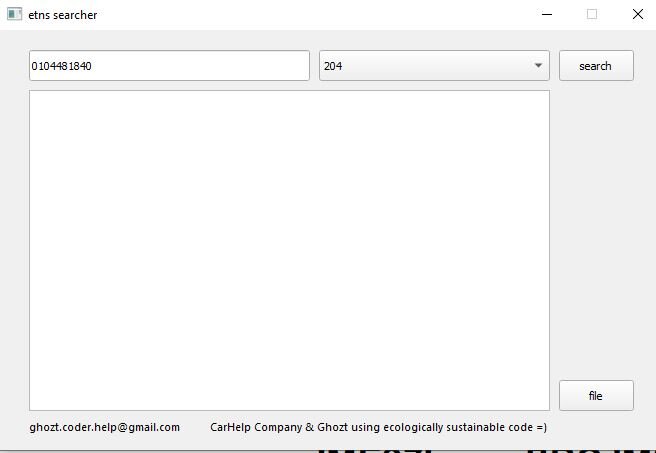Click inside the empty results text area
This screenshot has width=656, height=453.
click(x=289, y=250)
